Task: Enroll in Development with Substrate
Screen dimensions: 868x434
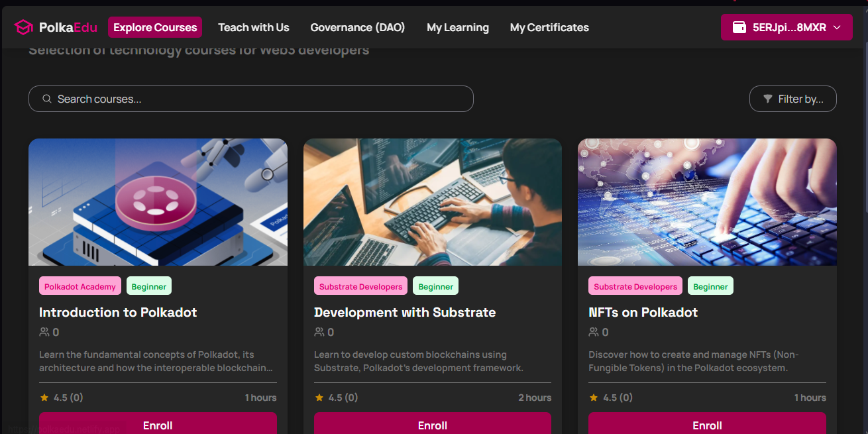Action: point(433,425)
